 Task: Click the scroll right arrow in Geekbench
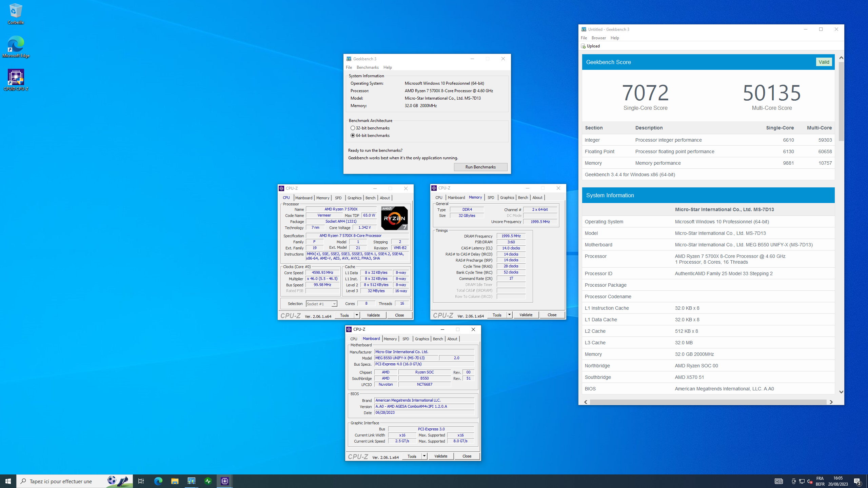pyautogui.click(x=831, y=402)
